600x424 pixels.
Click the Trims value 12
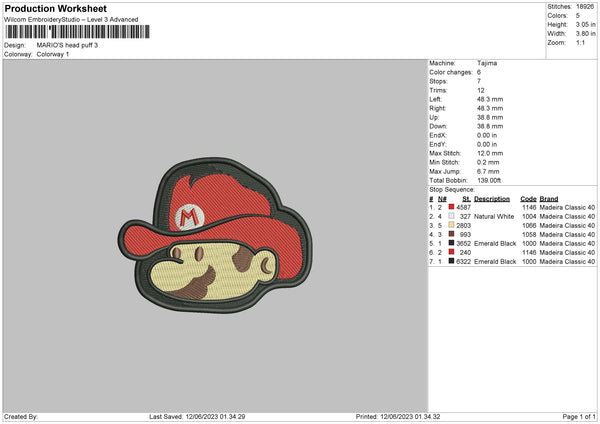[x=481, y=90]
